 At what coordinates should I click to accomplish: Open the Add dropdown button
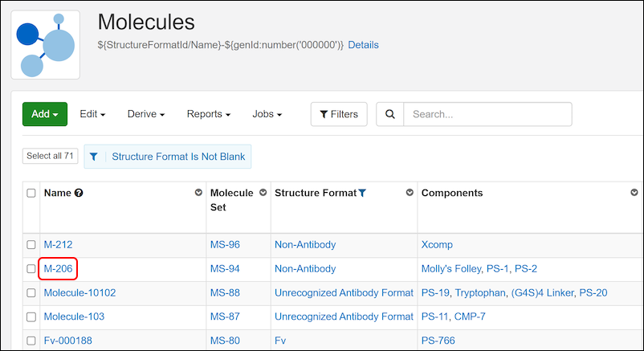click(x=45, y=114)
